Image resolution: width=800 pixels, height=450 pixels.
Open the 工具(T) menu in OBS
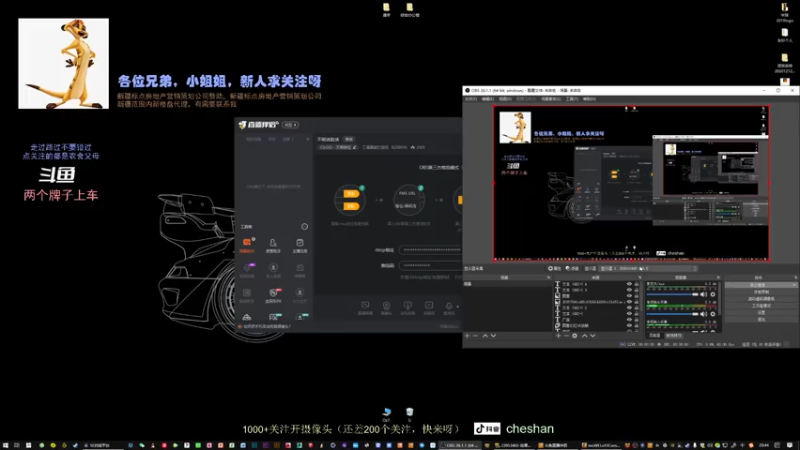[572, 99]
